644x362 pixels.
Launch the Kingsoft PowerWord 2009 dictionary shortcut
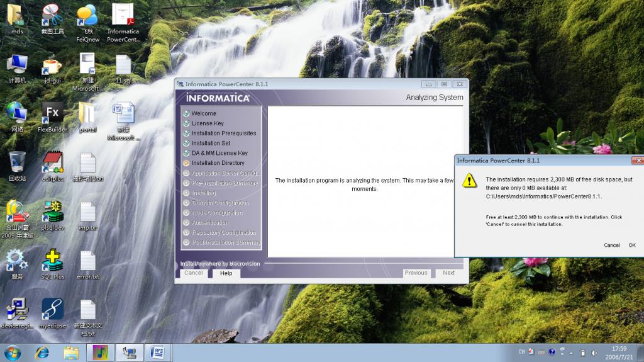(x=17, y=219)
